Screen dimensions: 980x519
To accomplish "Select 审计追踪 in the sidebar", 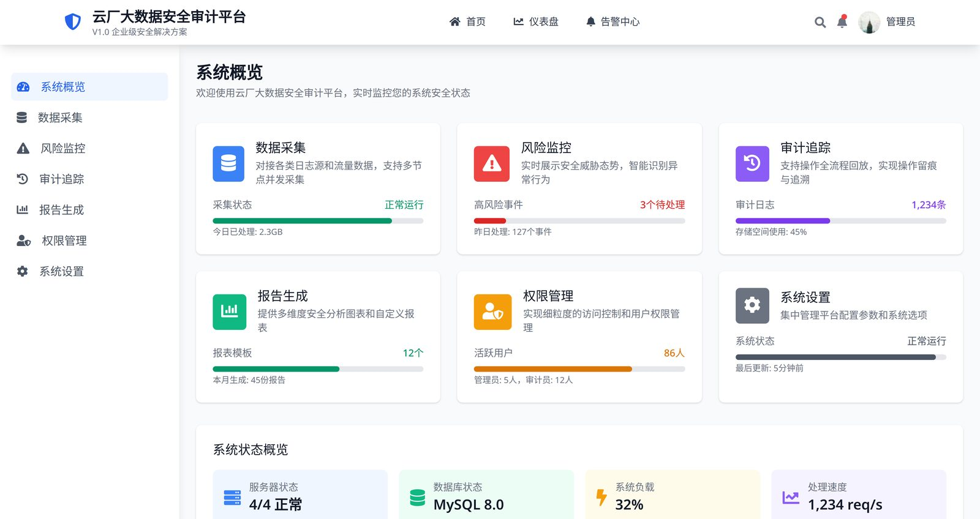I will click(89, 179).
